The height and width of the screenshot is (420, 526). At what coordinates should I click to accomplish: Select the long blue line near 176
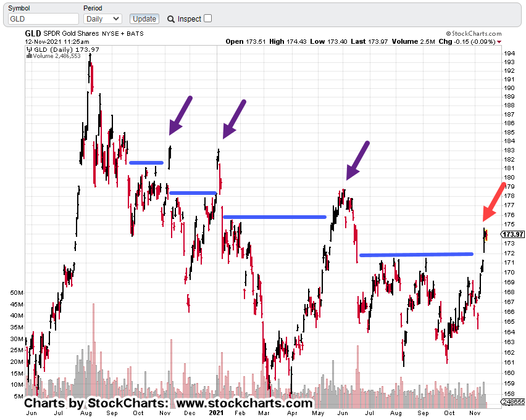[275, 217]
